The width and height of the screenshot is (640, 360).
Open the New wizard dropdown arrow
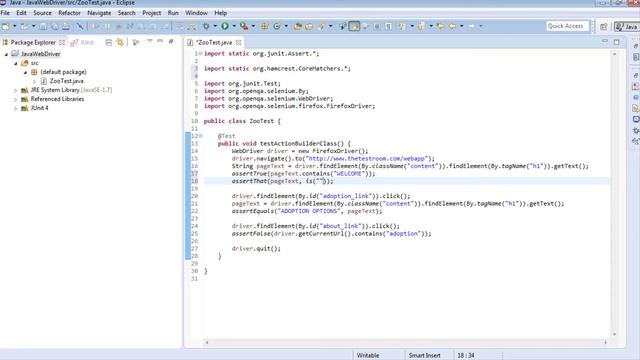15,26
